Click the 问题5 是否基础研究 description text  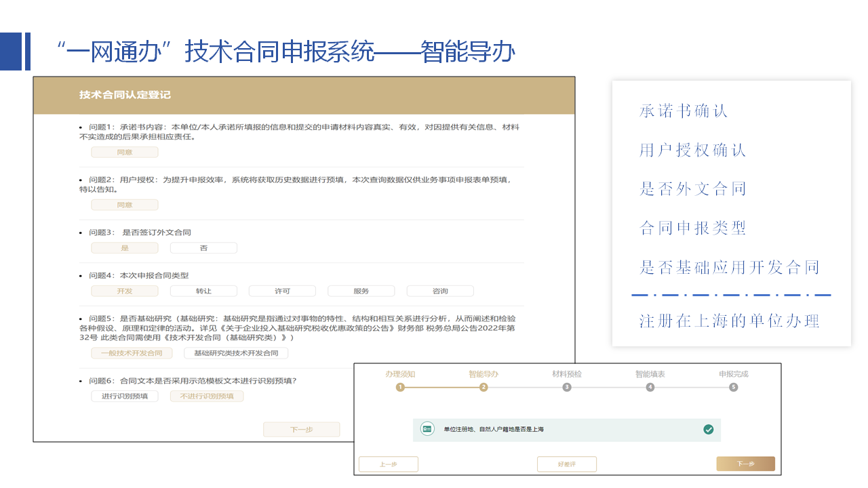298,327
